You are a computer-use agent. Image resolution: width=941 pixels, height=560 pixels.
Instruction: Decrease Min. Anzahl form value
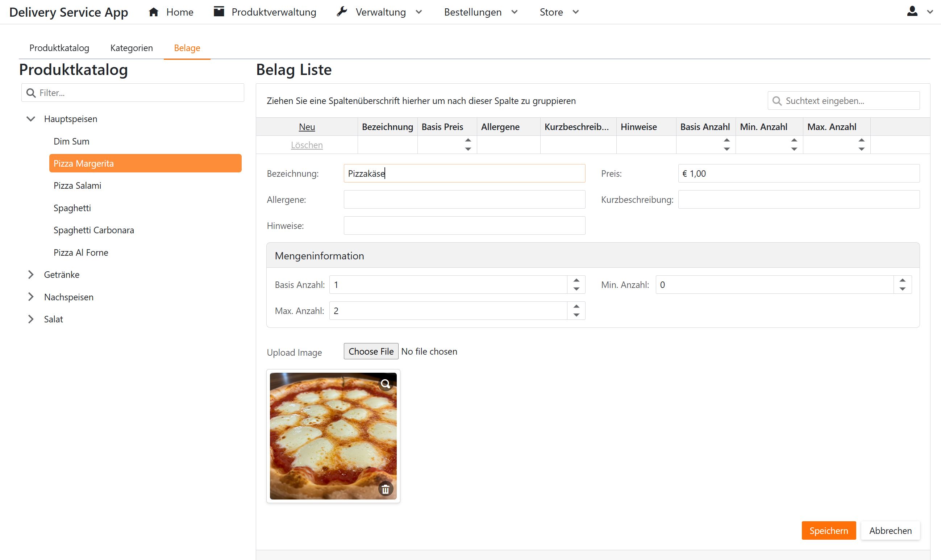[902, 289]
